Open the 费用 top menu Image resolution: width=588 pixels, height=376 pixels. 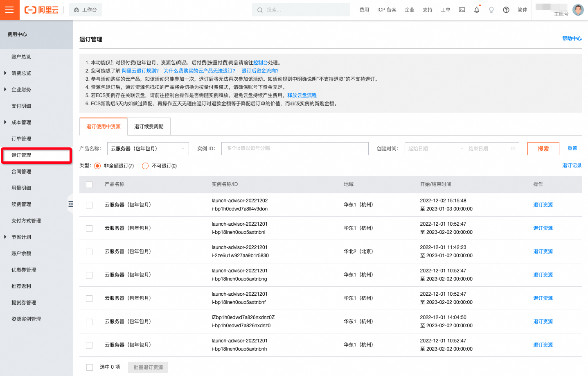pyautogui.click(x=364, y=10)
